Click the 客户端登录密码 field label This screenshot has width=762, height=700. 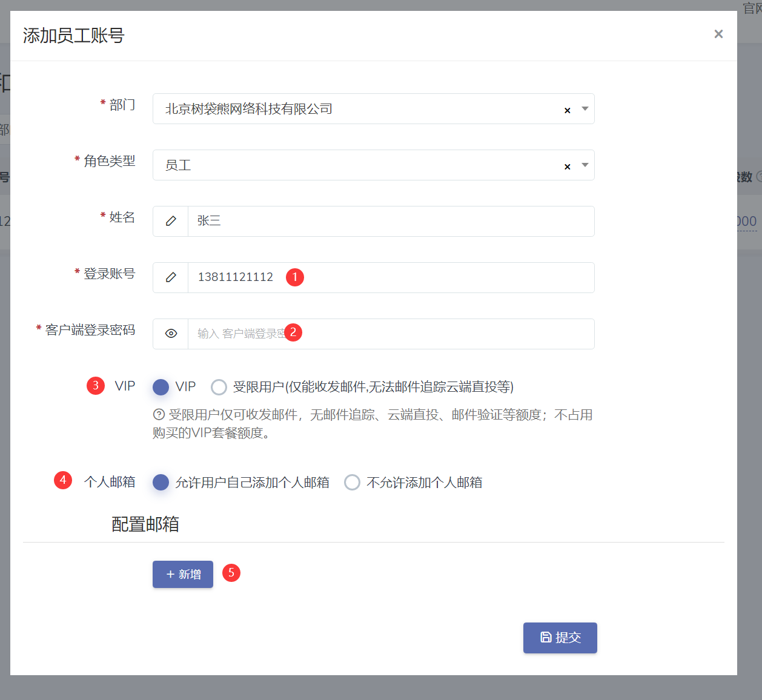click(90, 330)
